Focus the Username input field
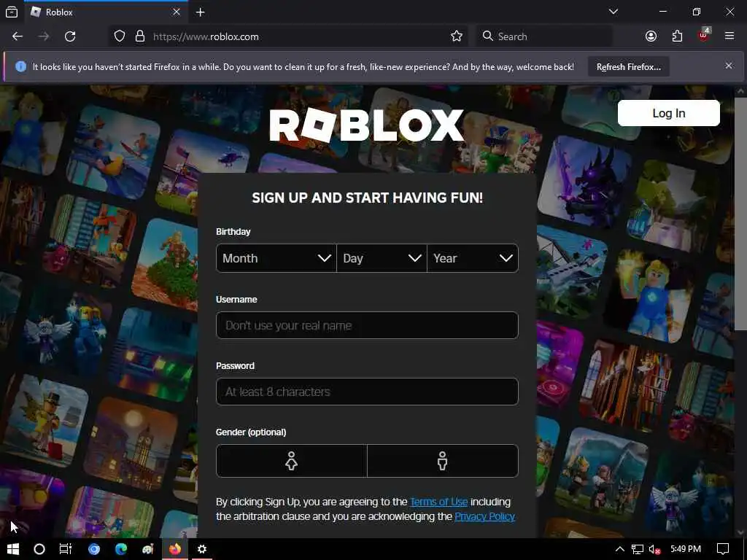Image resolution: width=747 pixels, height=560 pixels. pos(367,326)
